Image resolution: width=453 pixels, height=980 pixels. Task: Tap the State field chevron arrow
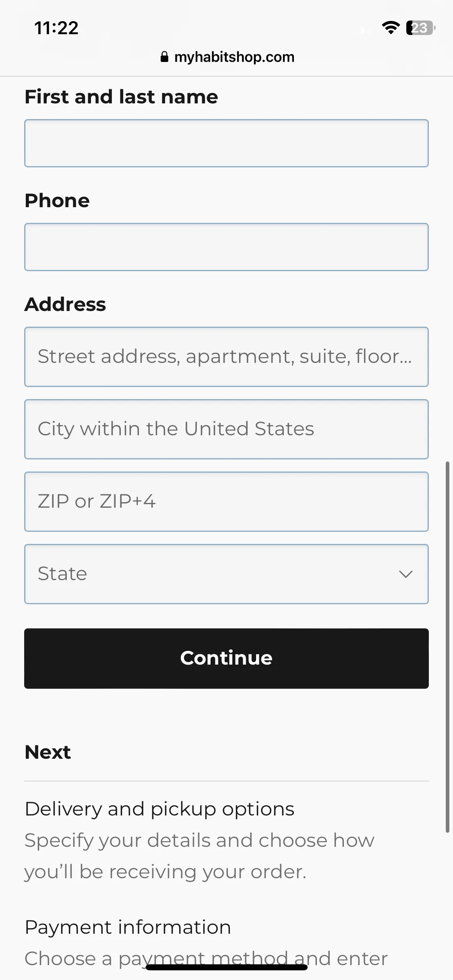pos(406,574)
